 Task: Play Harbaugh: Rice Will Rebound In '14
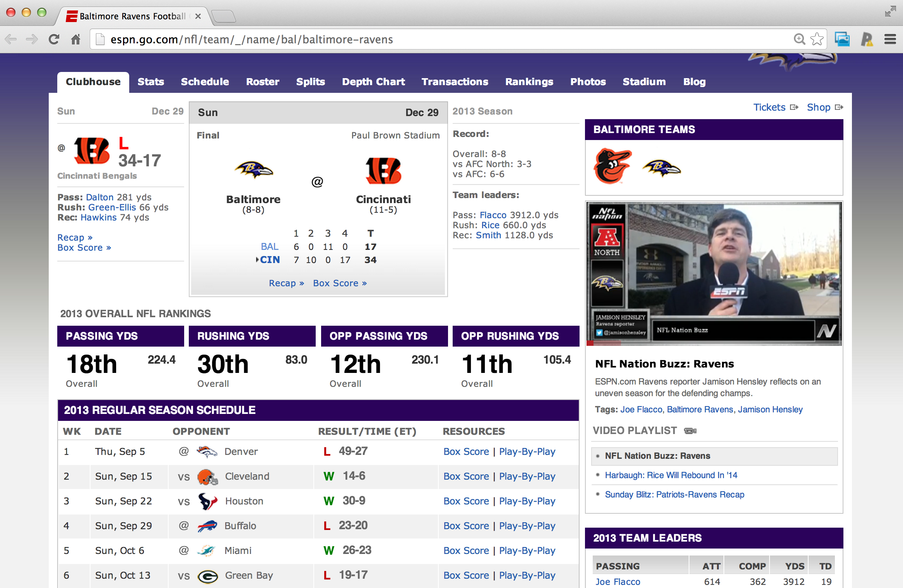[x=671, y=475]
